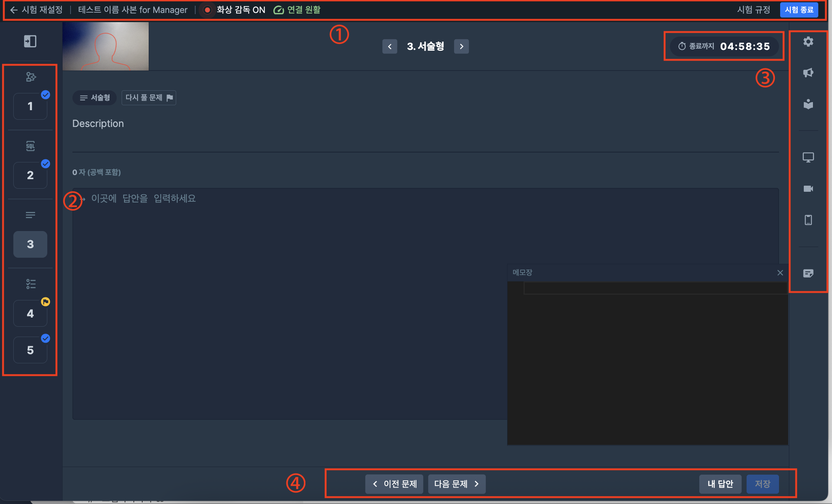This screenshot has height=504, width=832.
Task: Open webcam video camera icon
Action: [808, 189]
